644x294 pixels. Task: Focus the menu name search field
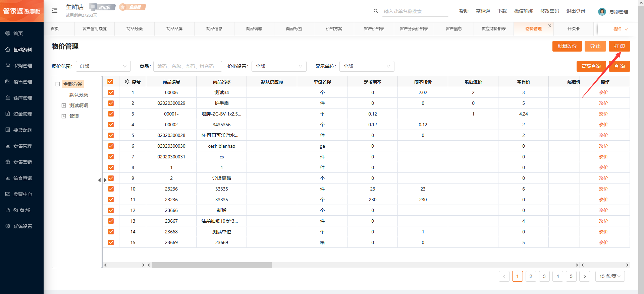point(415,11)
